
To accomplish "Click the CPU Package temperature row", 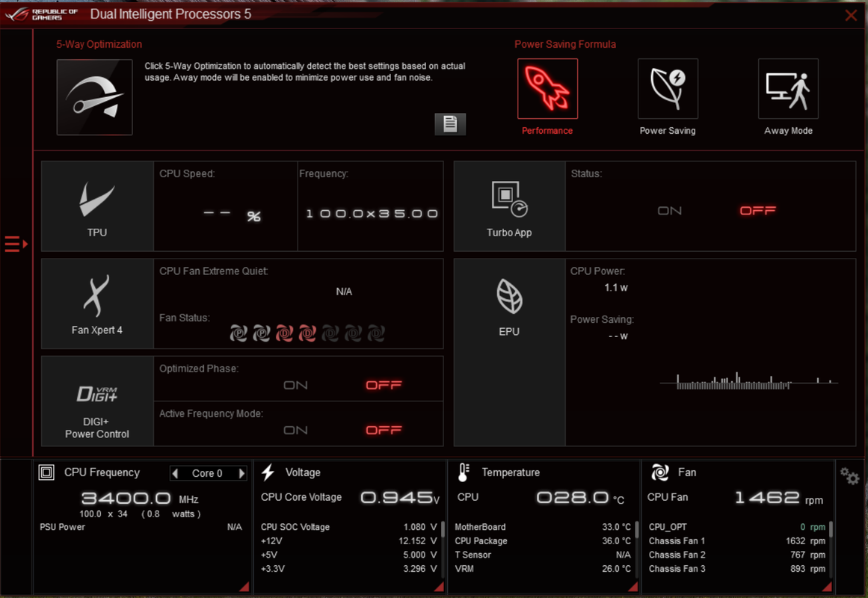I will 543,541.
